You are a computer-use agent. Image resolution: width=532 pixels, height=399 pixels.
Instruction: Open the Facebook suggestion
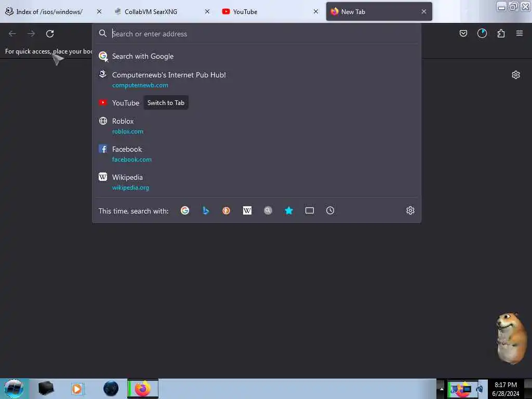click(257, 154)
